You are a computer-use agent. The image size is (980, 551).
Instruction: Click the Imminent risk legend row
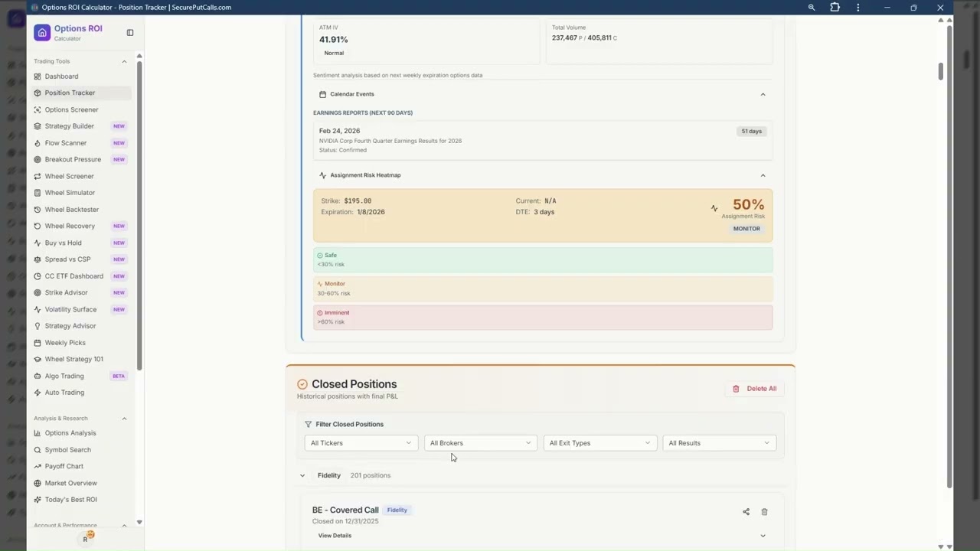tap(543, 318)
